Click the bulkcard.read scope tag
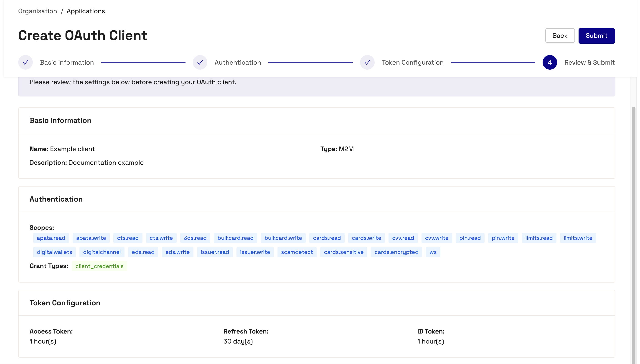 tap(235, 238)
